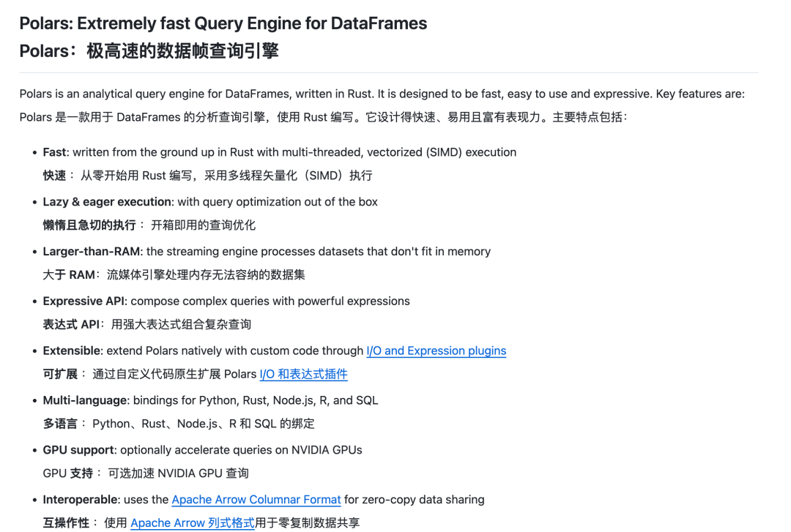Open the Chinese I/O 和表达式插件 link

coord(303,374)
